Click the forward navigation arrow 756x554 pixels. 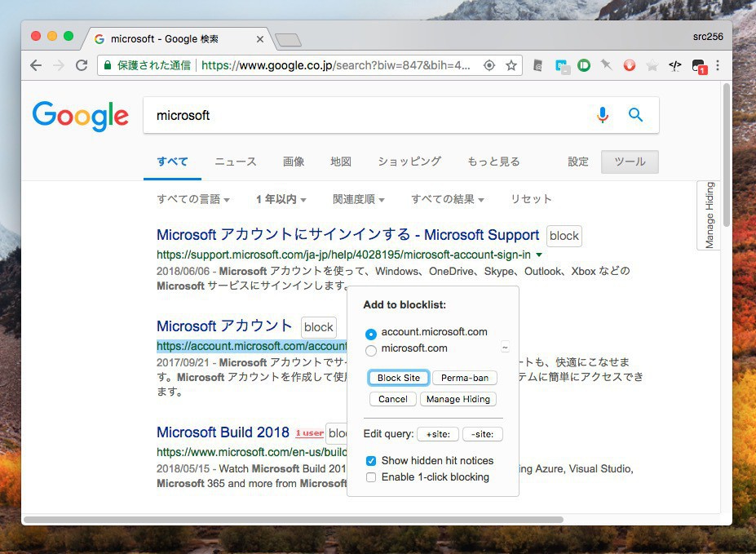(59, 65)
